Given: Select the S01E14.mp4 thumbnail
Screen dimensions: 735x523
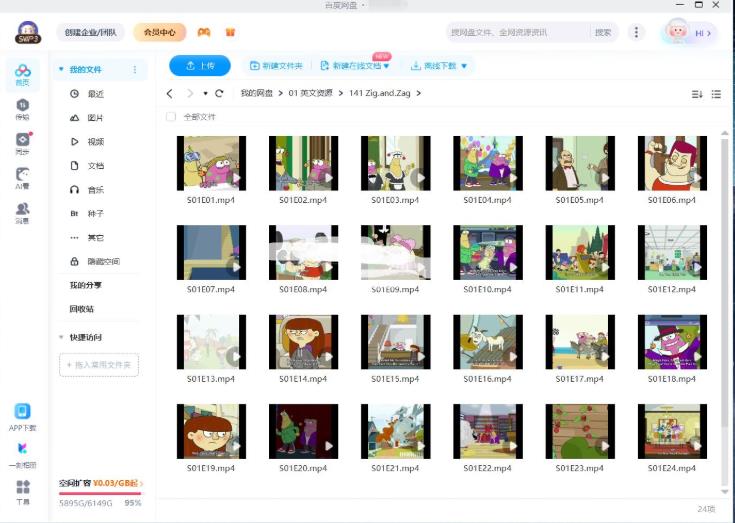Looking at the screenshot, I should [x=303, y=342].
